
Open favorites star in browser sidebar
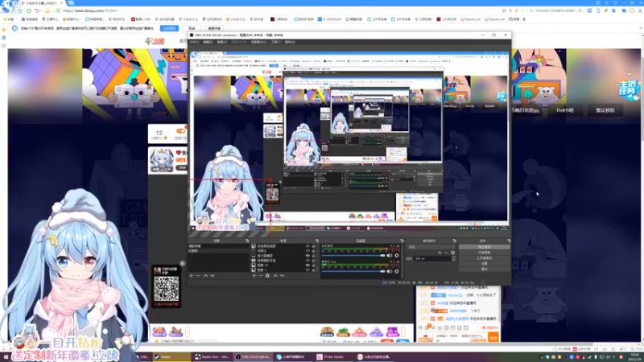pos(4,30)
